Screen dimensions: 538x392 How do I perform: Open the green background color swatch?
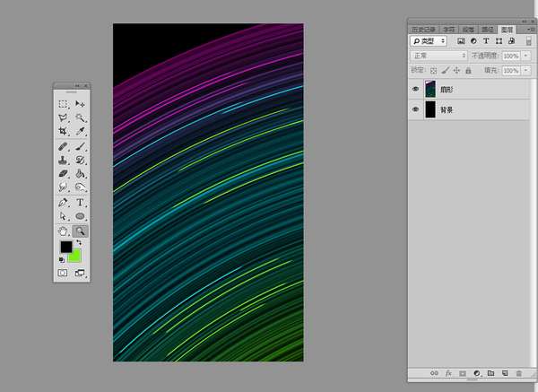pyautogui.click(x=75, y=257)
